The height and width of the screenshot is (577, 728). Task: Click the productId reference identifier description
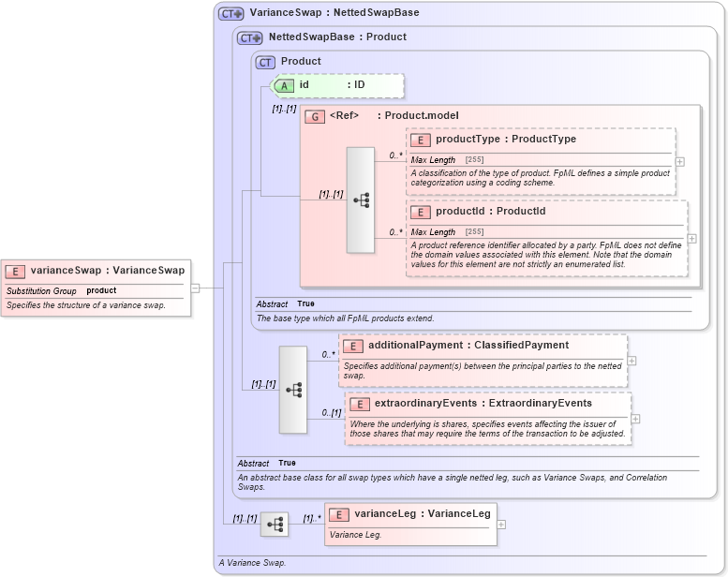(546, 255)
